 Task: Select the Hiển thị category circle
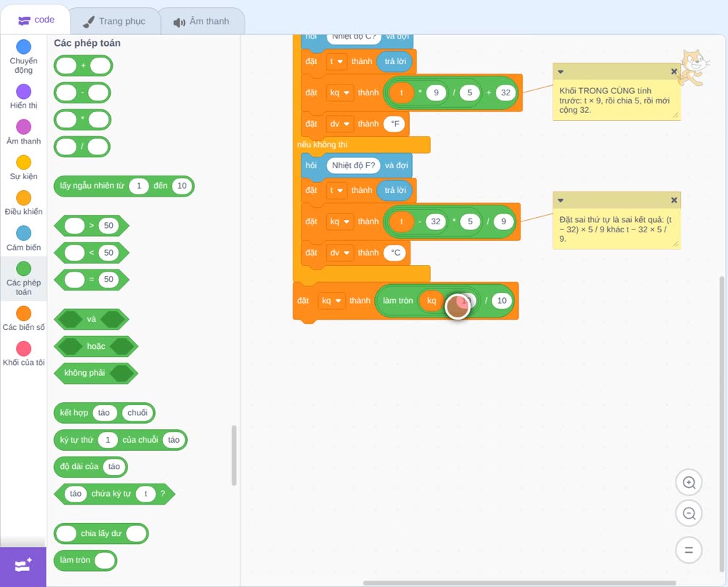click(23, 92)
